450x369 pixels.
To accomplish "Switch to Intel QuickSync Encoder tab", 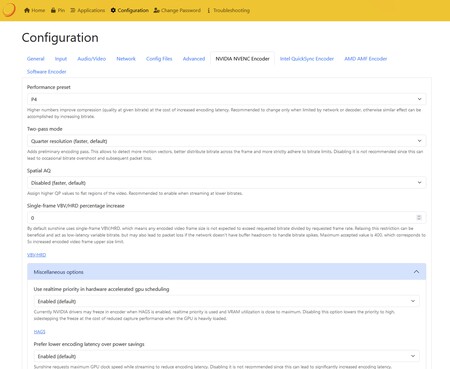I will pyautogui.click(x=307, y=59).
